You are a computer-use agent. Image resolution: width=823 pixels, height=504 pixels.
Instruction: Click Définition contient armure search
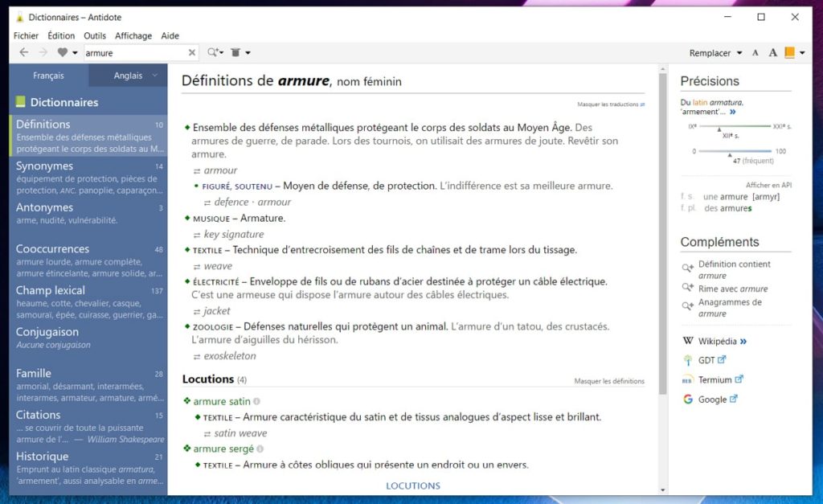coord(734,270)
